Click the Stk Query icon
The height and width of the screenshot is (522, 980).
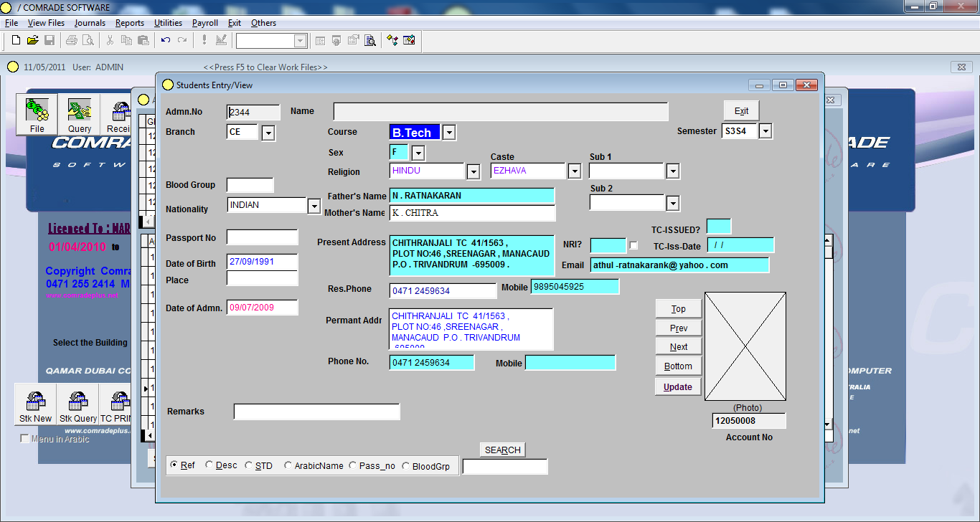point(77,404)
